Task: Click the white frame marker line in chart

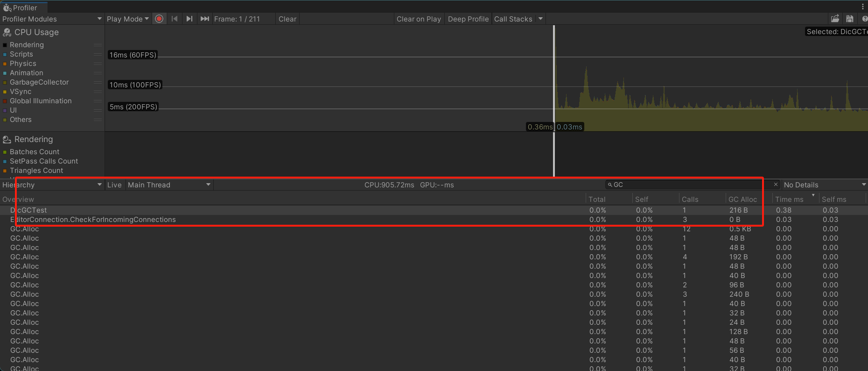Action: coord(554,100)
